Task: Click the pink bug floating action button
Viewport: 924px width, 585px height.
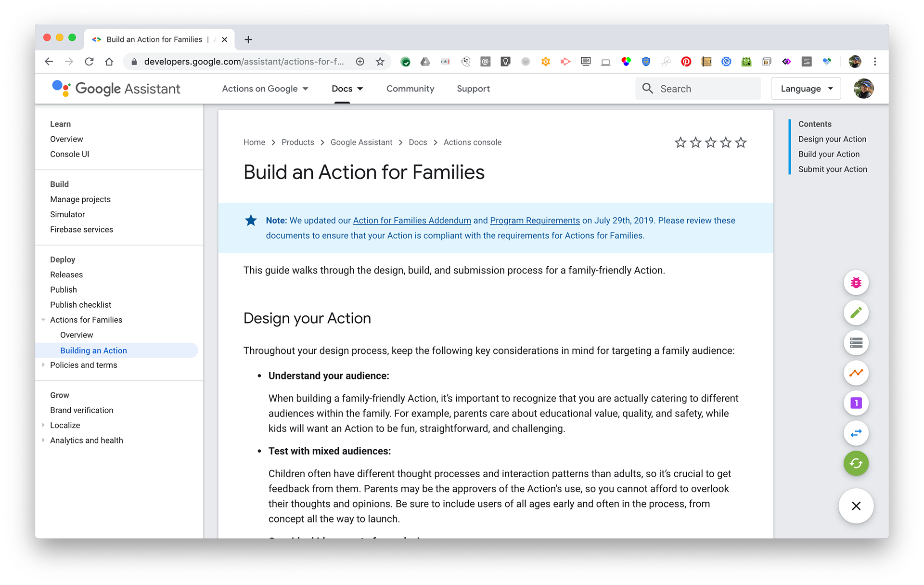Action: click(856, 283)
